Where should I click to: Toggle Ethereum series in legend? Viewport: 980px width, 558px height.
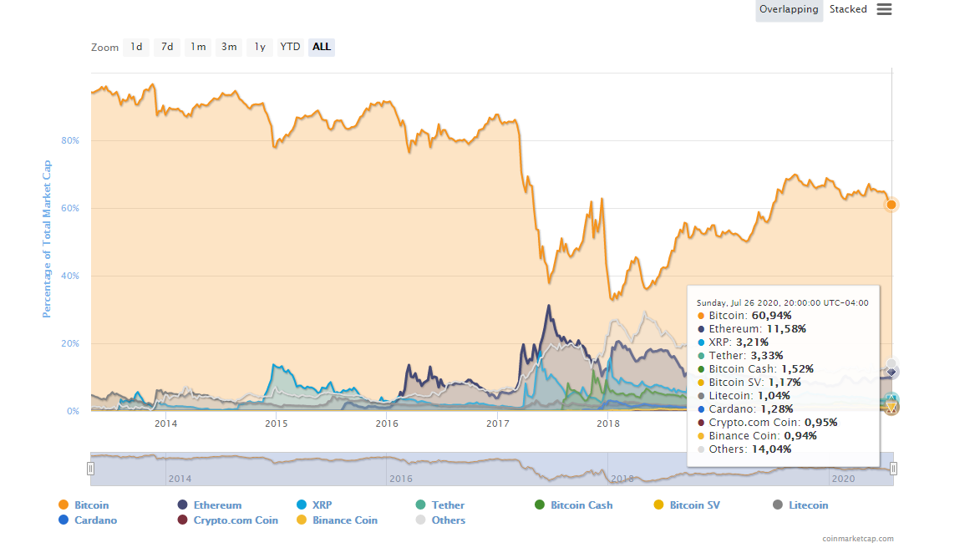point(210,505)
